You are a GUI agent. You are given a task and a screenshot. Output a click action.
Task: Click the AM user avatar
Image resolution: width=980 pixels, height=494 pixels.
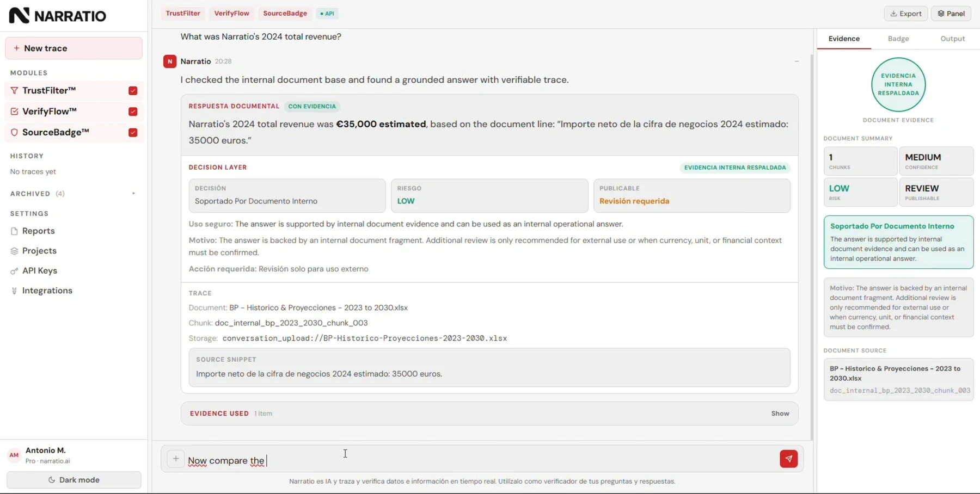14,455
